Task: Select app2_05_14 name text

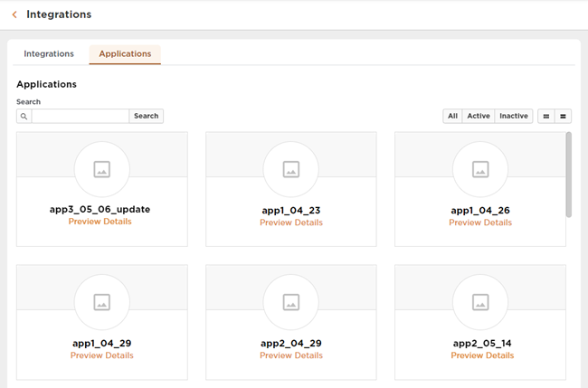Action: point(482,344)
